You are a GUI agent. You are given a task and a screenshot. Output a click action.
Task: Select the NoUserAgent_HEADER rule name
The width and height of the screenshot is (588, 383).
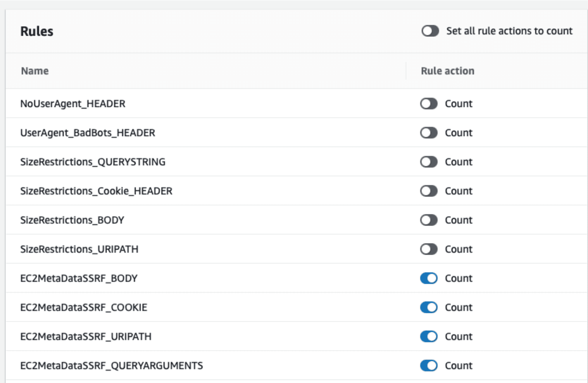click(73, 104)
